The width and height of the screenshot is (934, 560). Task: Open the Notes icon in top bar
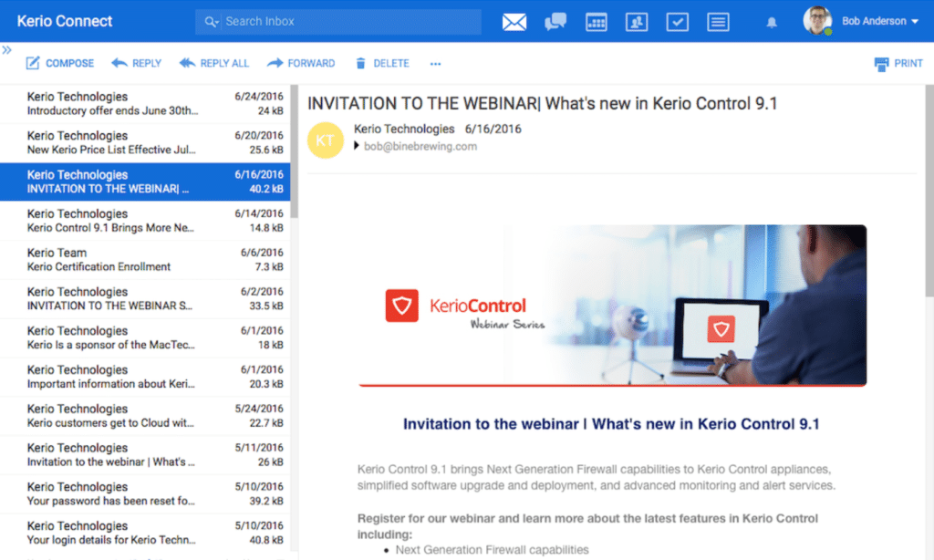coord(719,22)
